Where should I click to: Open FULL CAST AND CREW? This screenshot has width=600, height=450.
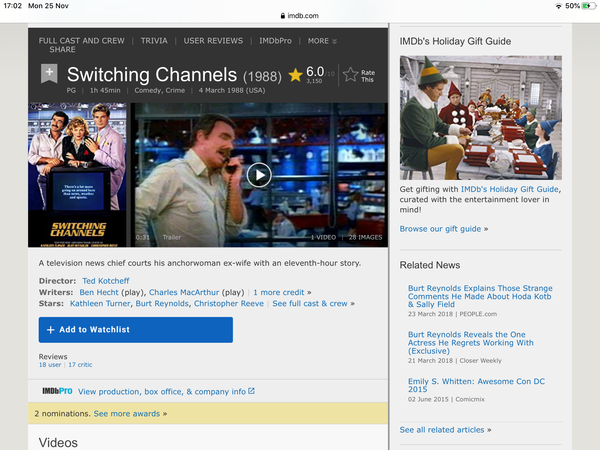82,41
